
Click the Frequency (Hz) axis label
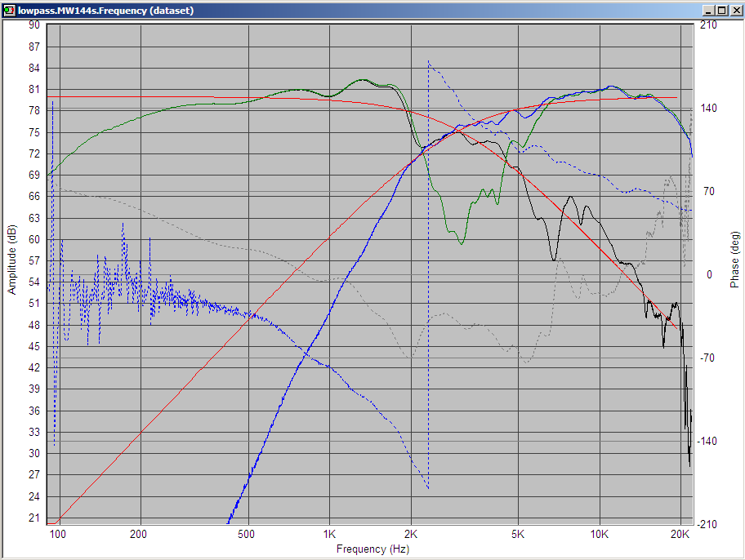[x=372, y=549]
